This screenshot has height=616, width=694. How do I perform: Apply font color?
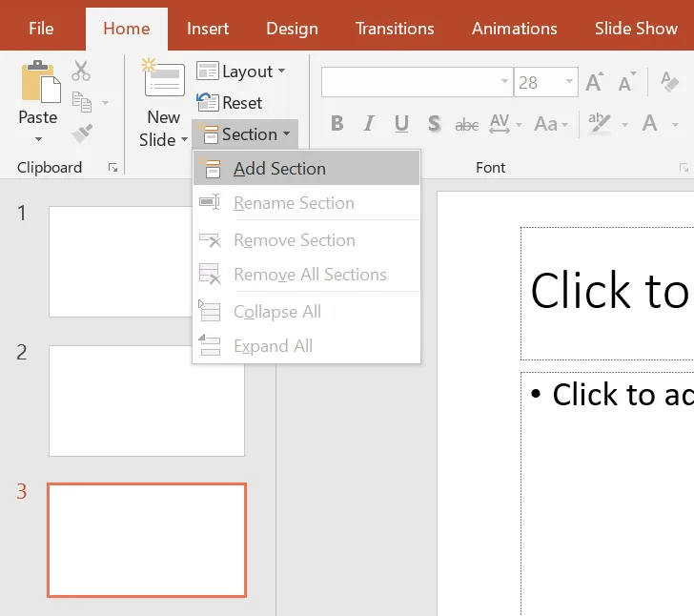[650, 123]
